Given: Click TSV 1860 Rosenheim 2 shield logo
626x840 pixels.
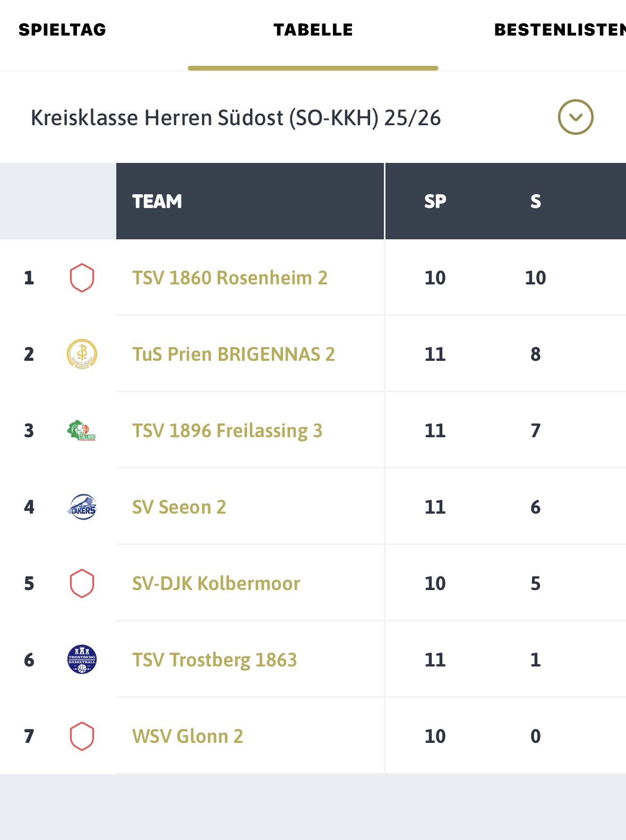Looking at the screenshot, I should click(82, 278).
